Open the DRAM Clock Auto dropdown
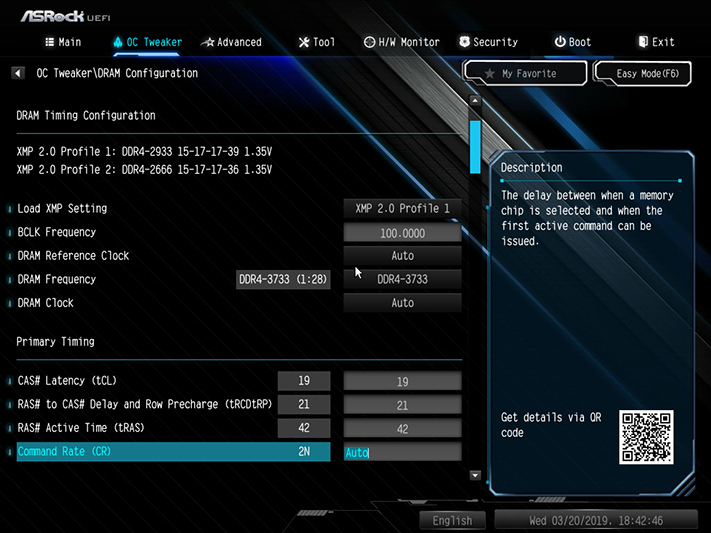 [402, 303]
